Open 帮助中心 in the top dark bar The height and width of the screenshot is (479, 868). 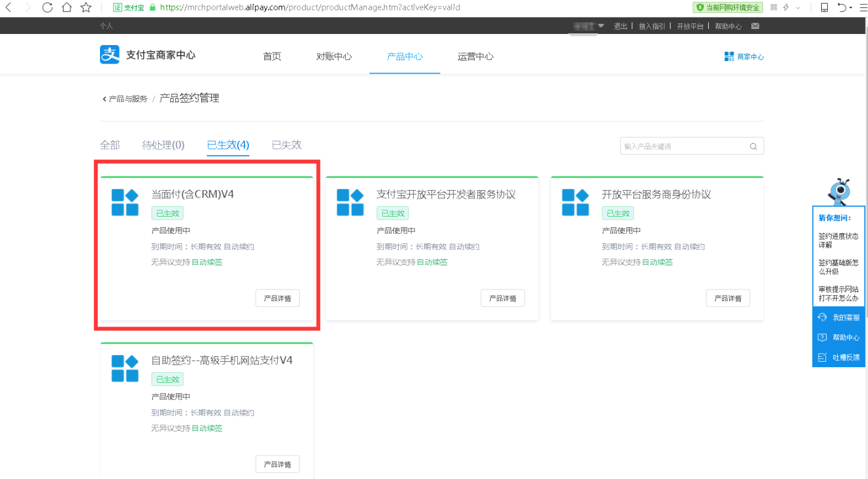pyautogui.click(x=728, y=26)
